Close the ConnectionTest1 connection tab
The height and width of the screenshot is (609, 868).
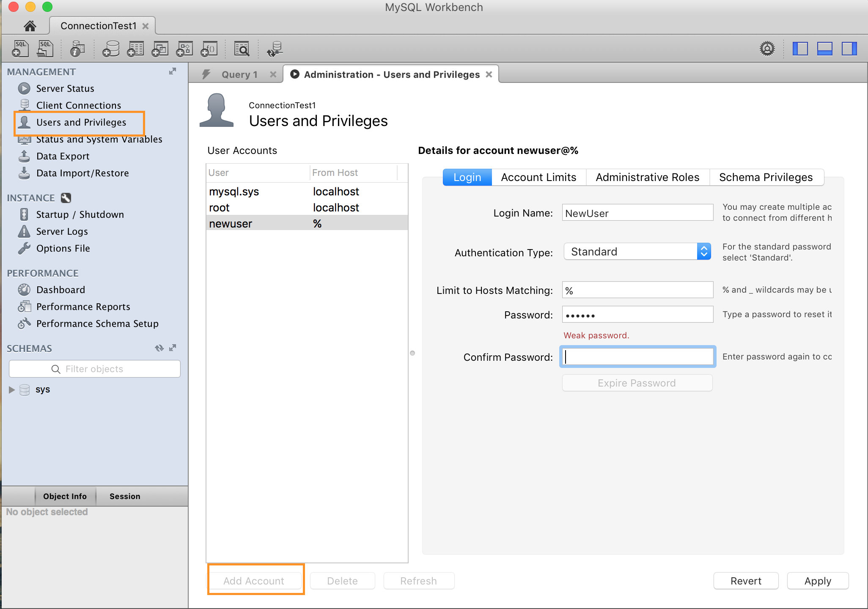(146, 26)
